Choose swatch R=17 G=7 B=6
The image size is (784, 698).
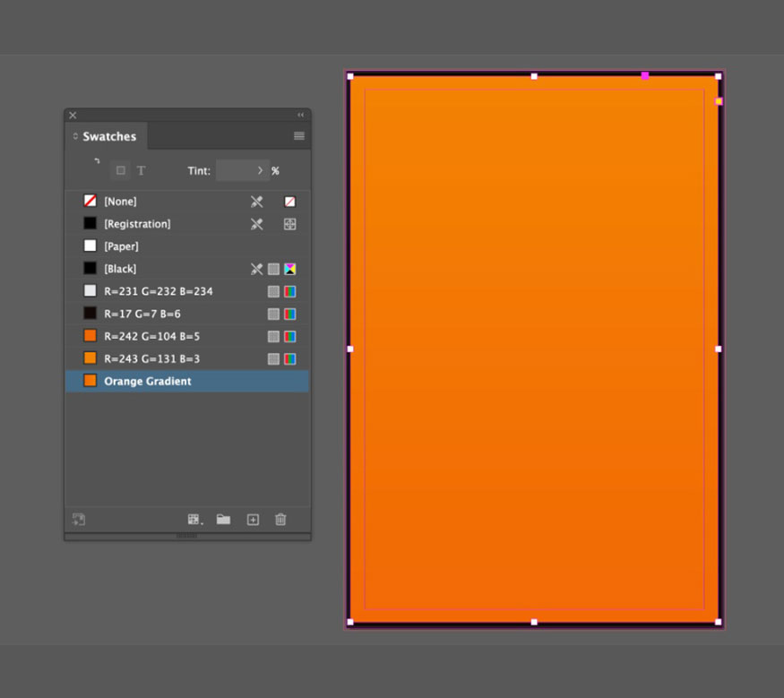(187, 314)
